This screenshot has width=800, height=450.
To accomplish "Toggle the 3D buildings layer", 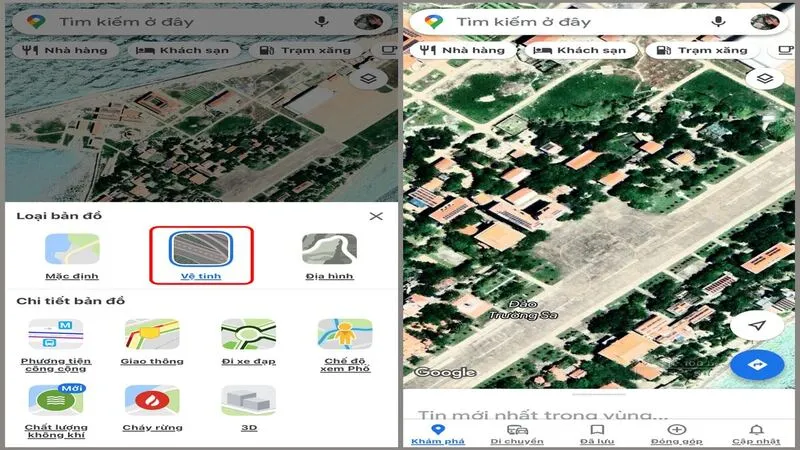I will click(x=248, y=408).
